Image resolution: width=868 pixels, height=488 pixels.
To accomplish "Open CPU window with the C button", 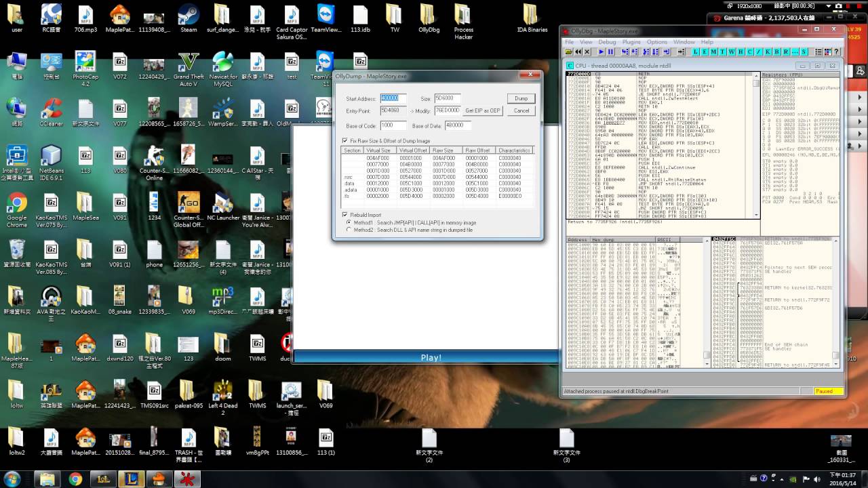I will [x=750, y=52].
